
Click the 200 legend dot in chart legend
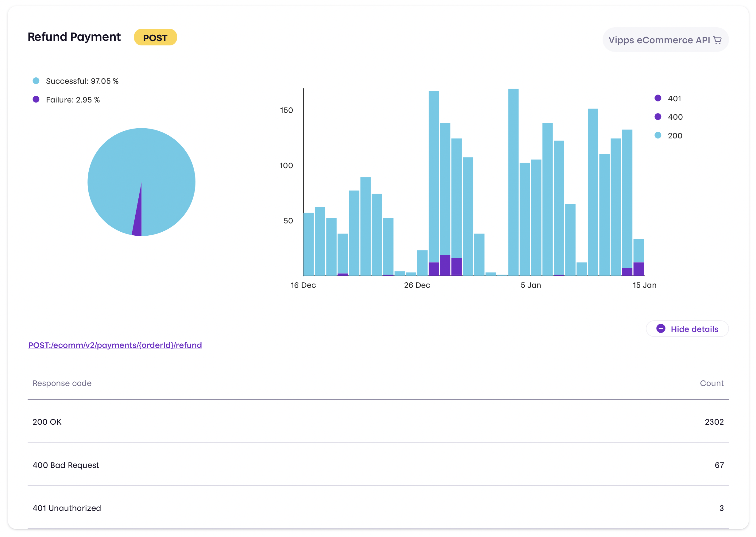658,135
